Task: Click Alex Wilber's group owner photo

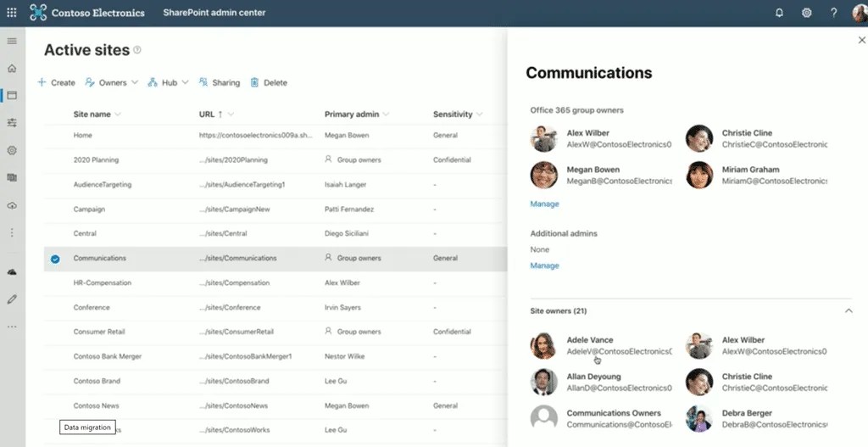Action: click(543, 138)
